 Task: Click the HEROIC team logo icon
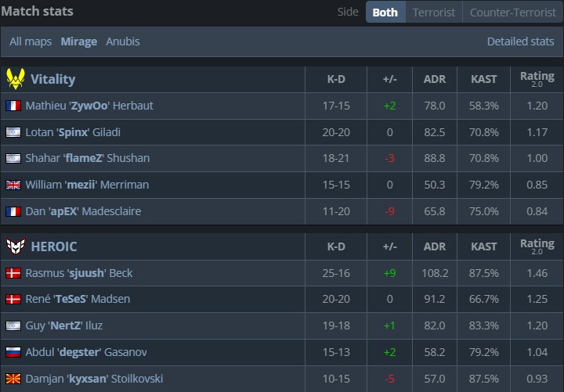(15, 246)
